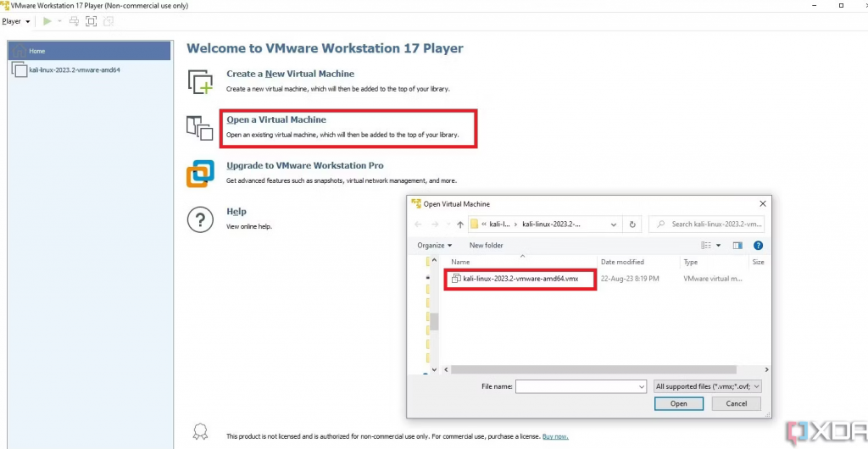This screenshot has height=449, width=868.
Task: Toggle the preview pane button in dialog
Action: coord(737,245)
